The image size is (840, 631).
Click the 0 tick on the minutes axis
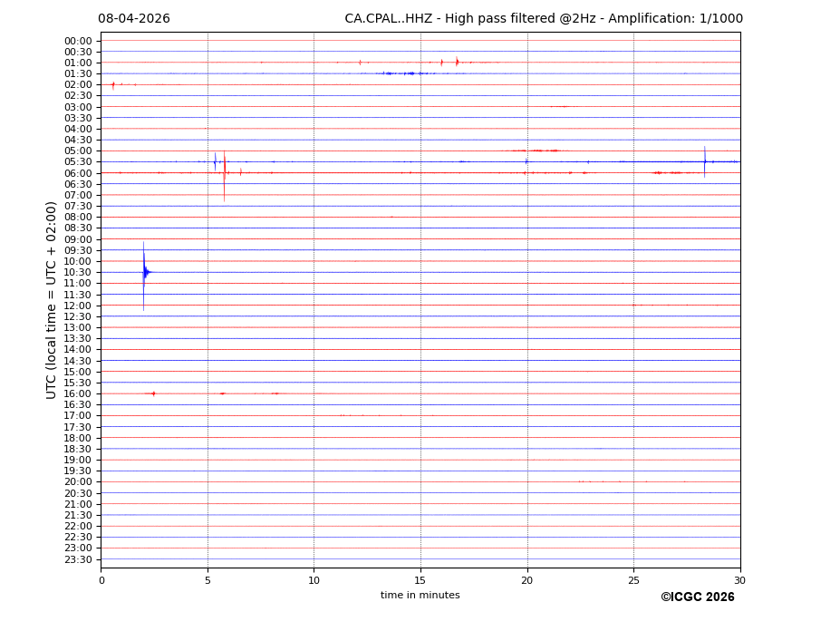pyautogui.click(x=101, y=580)
